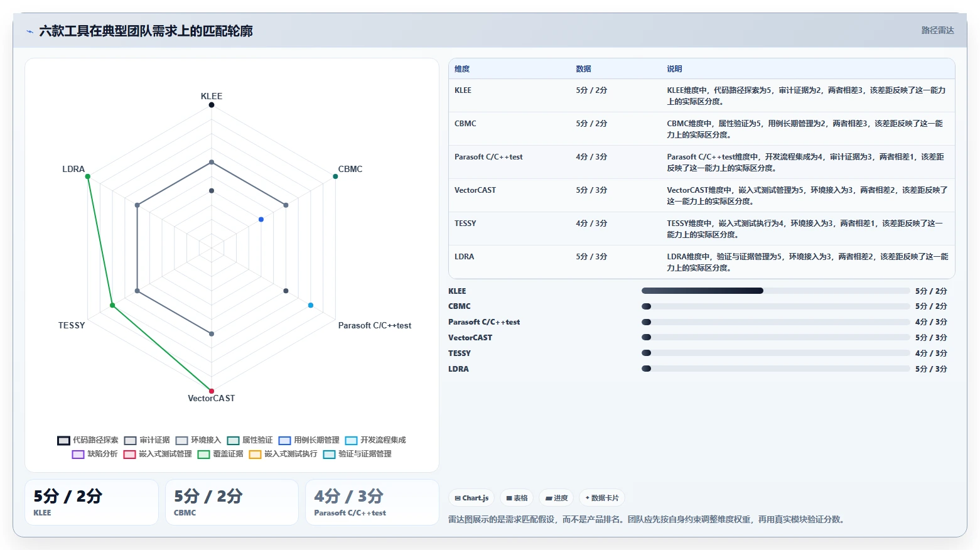Click the VectorCAST description text in the table
This screenshot has width=980, height=550.
tap(807, 196)
